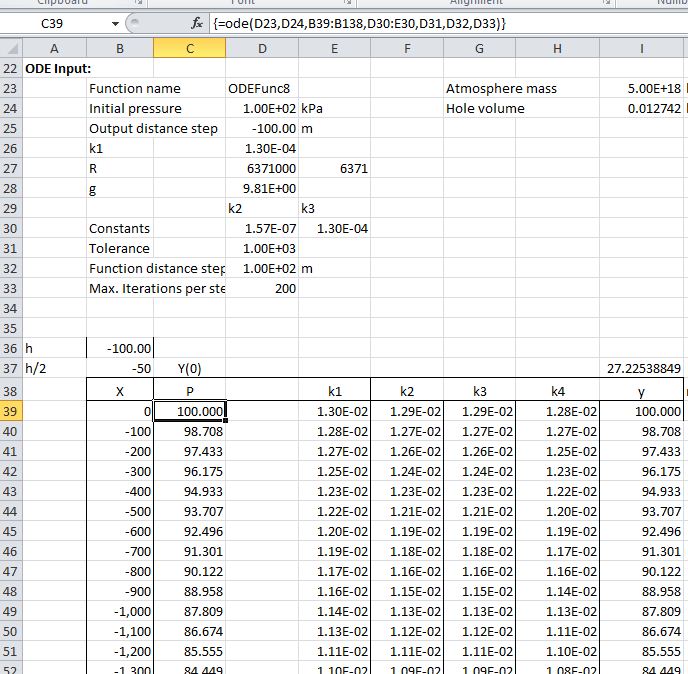
Task: Click the Select All corner triangle
Action: [10, 48]
